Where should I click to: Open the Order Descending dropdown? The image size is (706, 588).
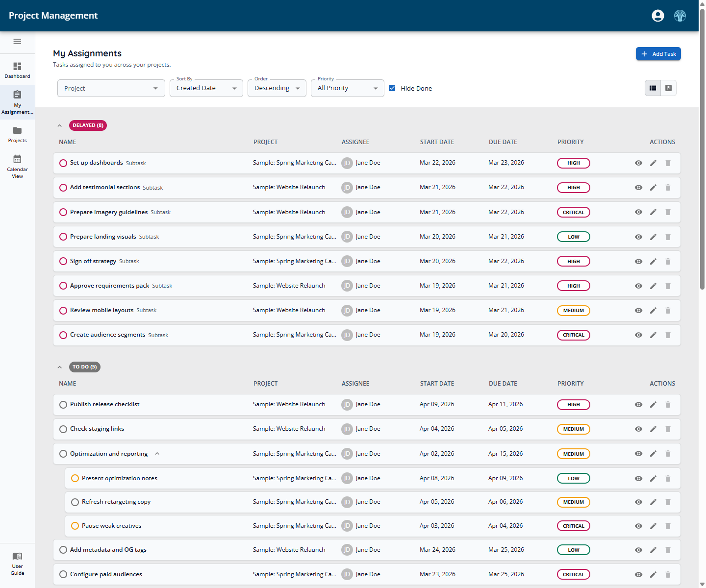pyautogui.click(x=277, y=88)
